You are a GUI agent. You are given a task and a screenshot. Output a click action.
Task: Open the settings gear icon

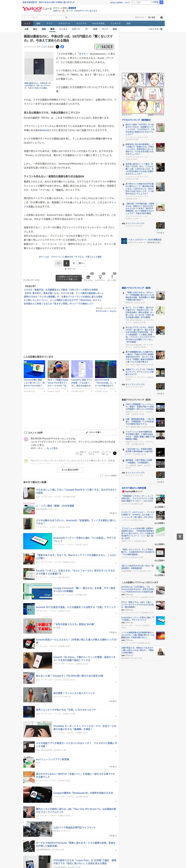[161, 18]
